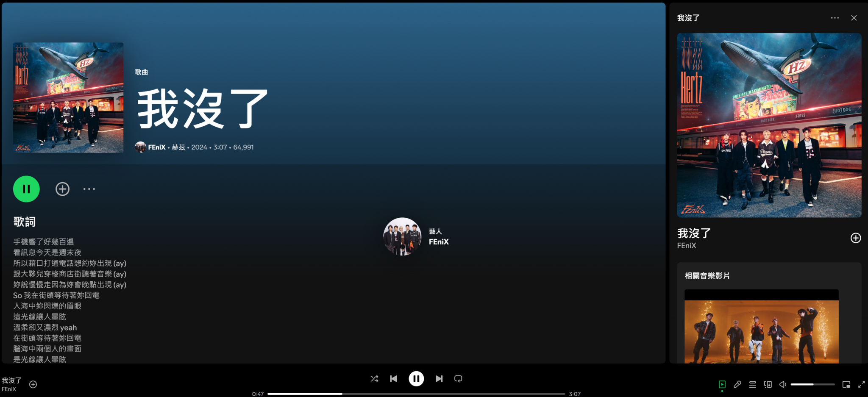This screenshot has width=868, height=397.
Task: Click the 我沒了 heading atop side panel
Action: pos(688,18)
